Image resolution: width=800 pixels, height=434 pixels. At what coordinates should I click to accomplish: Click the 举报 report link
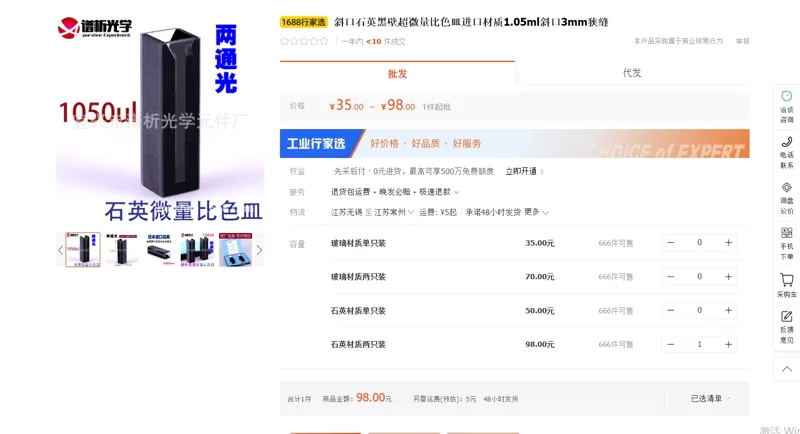point(742,41)
